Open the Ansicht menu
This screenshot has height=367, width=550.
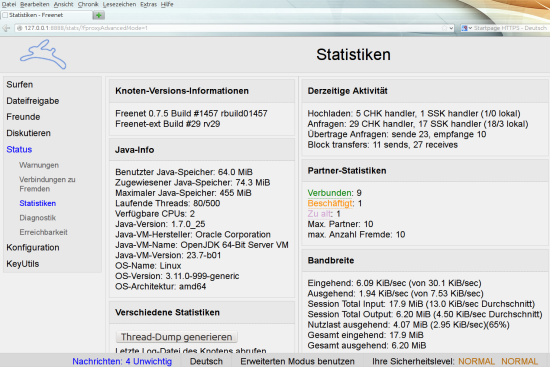coord(63,4)
